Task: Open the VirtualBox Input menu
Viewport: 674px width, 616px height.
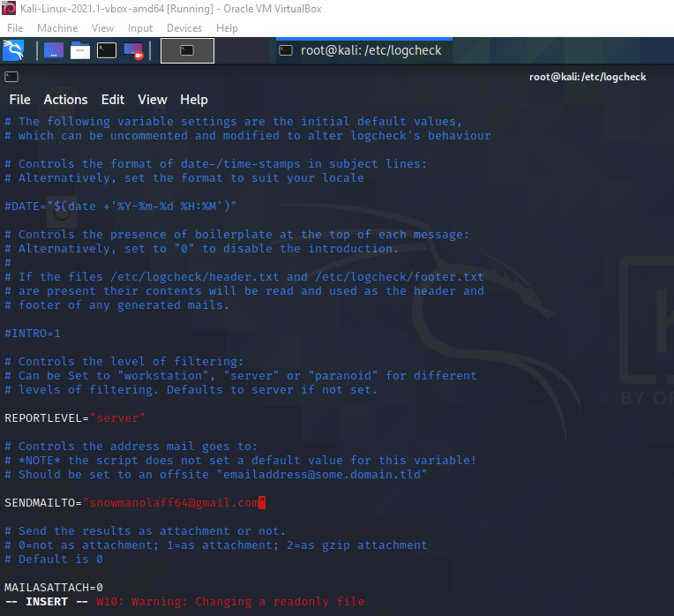Action: (x=140, y=28)
